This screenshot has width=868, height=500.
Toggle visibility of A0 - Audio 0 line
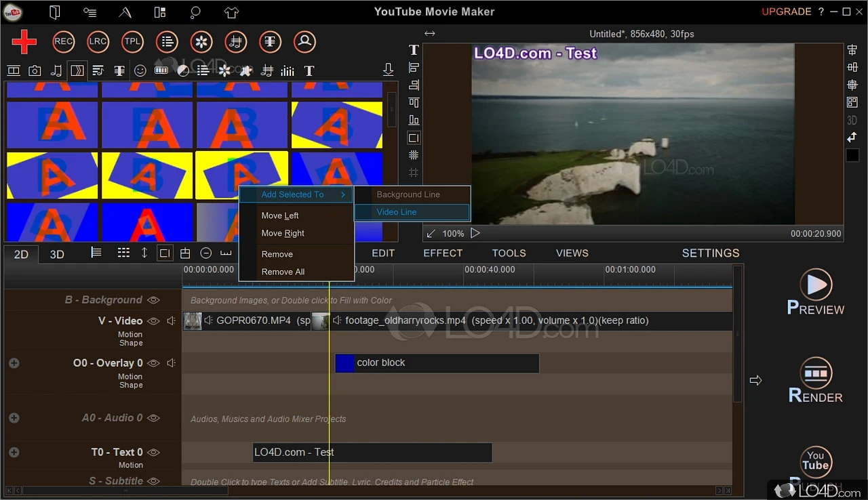click(x=154, y=418)
